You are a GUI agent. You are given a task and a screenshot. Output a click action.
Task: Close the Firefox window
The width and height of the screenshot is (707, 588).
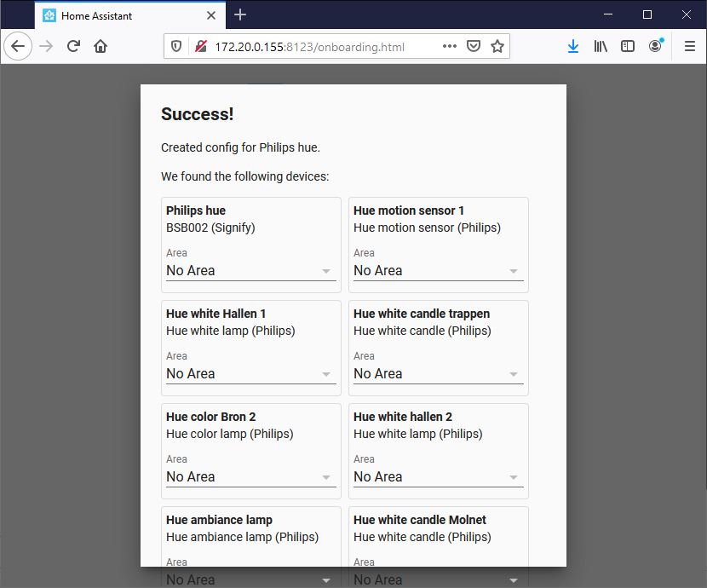pos(687,14)
